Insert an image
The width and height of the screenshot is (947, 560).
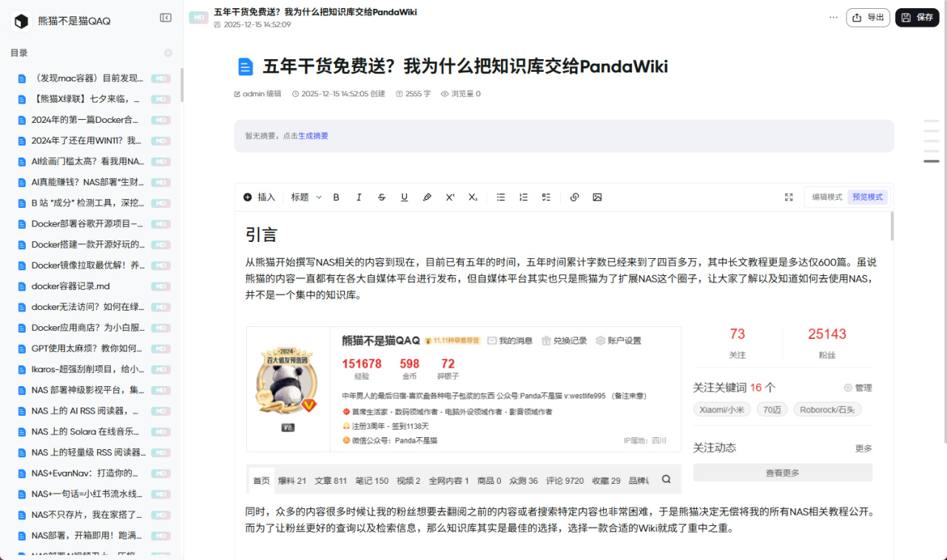(x=597, y=198)
